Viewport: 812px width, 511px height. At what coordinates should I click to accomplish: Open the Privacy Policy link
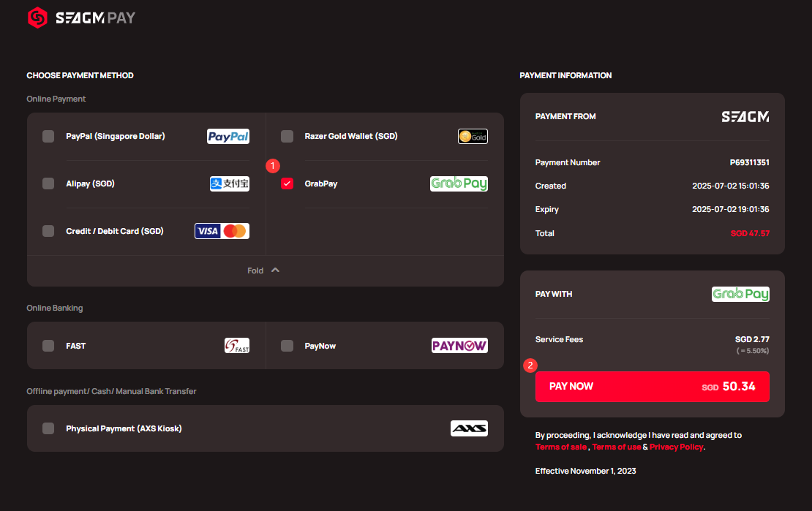[677, 447]
